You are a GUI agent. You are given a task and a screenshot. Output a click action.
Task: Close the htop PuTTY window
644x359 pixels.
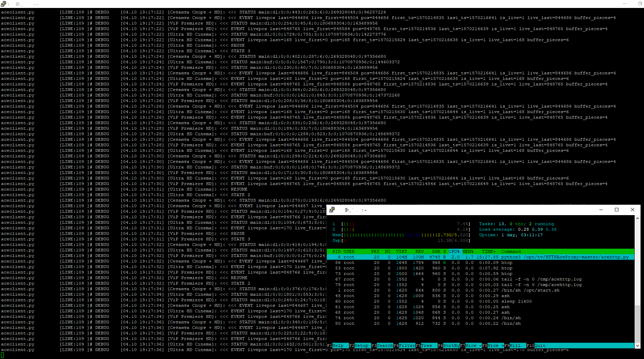point(633,210)
